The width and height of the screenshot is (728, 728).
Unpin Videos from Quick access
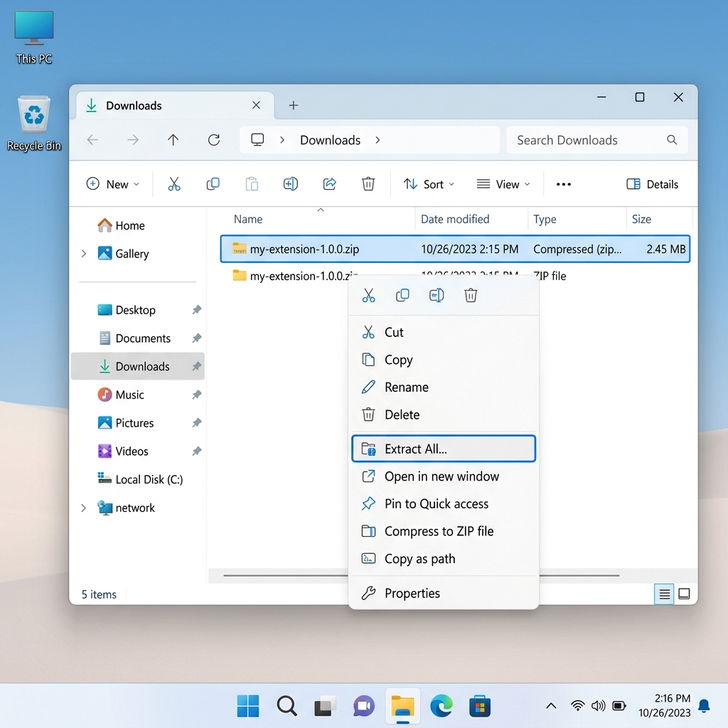pyautogui.click(x=197, y=451)
